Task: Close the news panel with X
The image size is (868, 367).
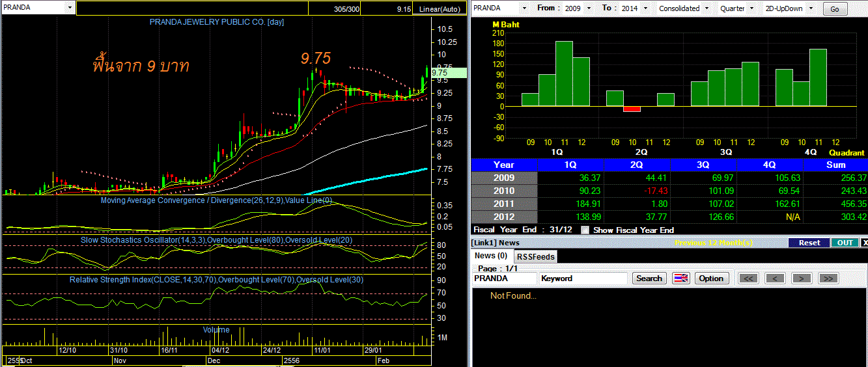Action: point(864,243)
